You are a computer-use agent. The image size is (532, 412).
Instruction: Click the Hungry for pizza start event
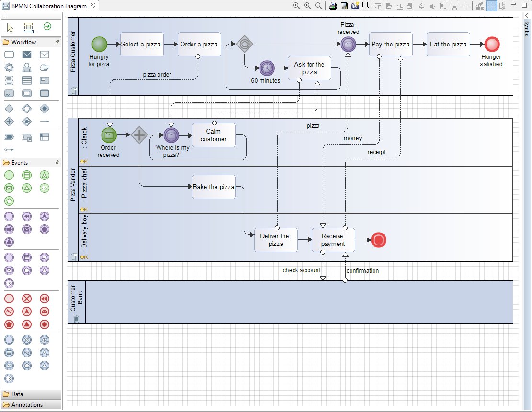[100, 44]
